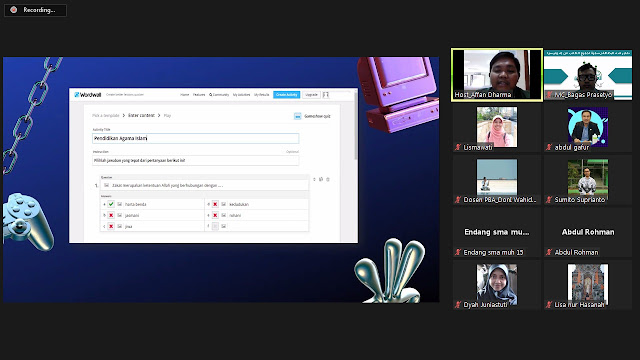Toggle the empty correct box for answer f

click(215, 226)
